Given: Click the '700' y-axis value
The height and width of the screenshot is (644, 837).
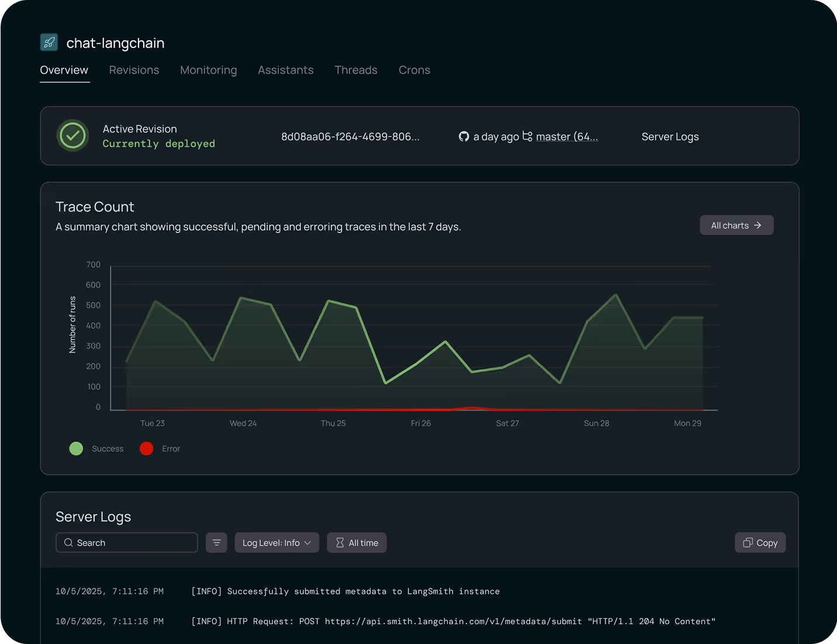Looking at the screenshot, I should pyautogui.click(x=94, y=265).
